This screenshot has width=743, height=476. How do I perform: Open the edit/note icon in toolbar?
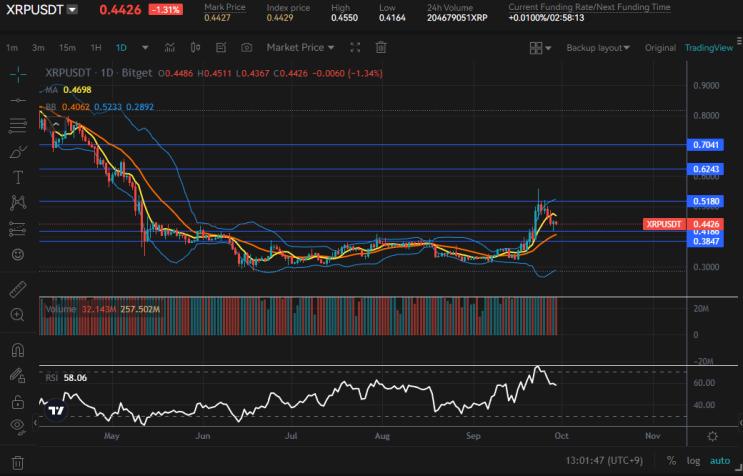(221, 47)
